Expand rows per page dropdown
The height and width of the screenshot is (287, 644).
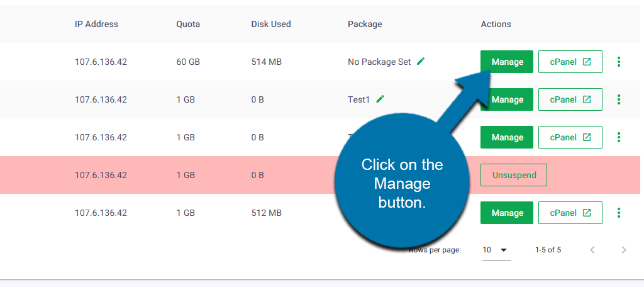(496, 250)
